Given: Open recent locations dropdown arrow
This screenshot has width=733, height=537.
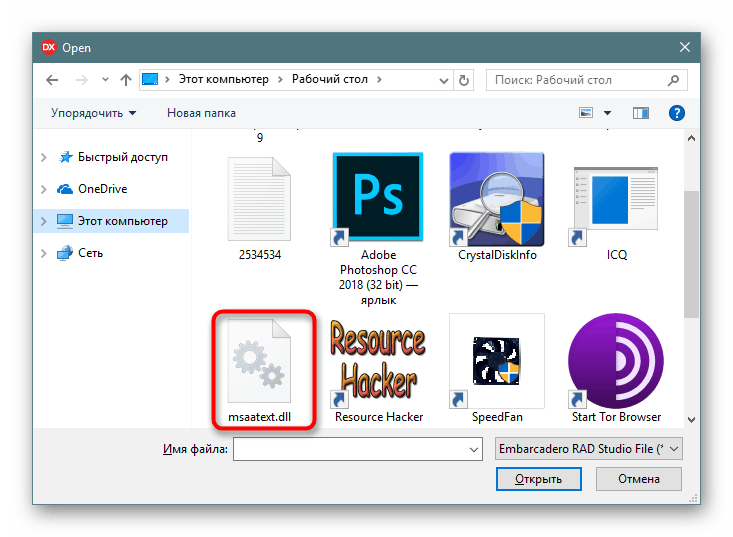Looking at the screenshot, I should click(x=105, y=80).
